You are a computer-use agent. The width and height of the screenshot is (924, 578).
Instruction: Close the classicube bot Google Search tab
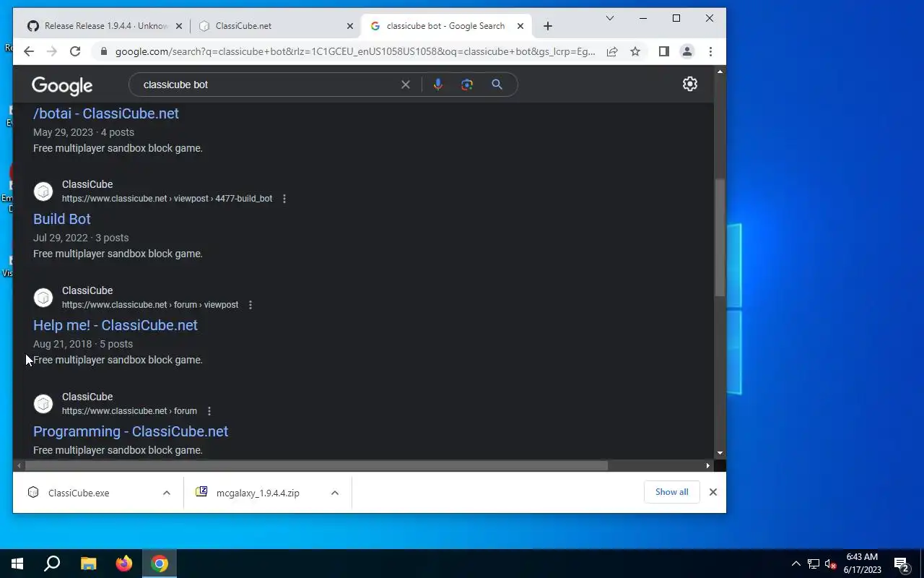(520, 26)
